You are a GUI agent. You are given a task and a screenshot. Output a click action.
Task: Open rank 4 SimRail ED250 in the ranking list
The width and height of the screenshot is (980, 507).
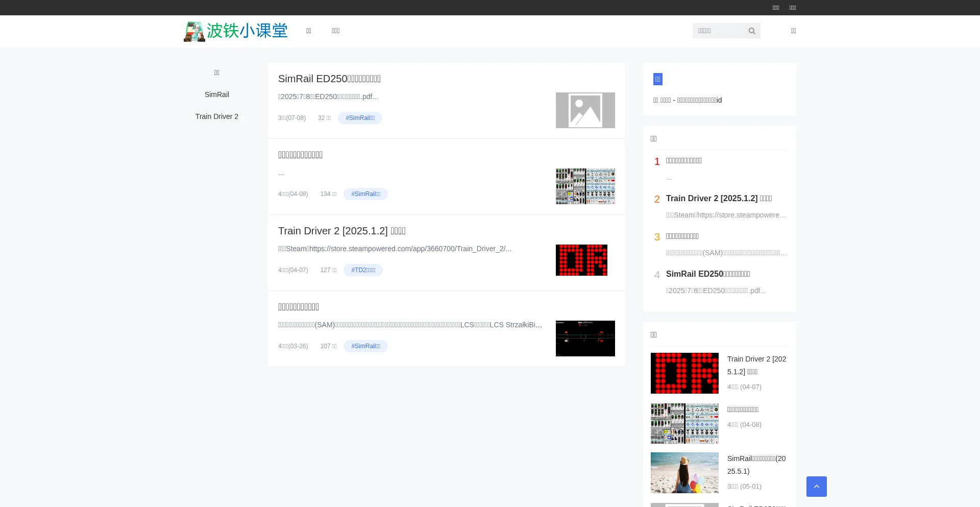pos(708,274)
